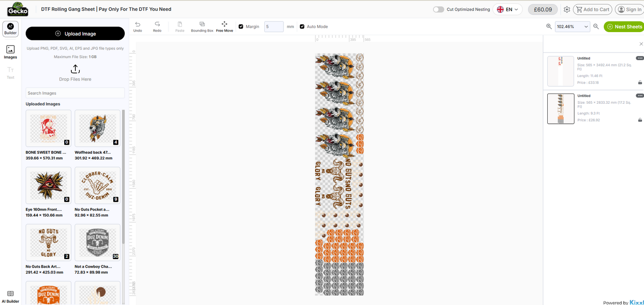Select the BONE SWEET BONE image thumbnail

click(x=49, y=128)
